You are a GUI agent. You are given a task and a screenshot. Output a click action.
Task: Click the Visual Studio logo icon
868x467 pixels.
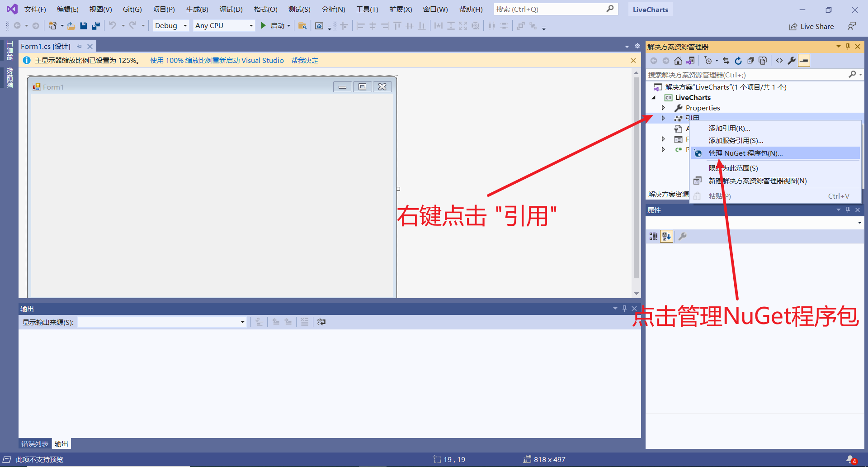click(12, 9)
